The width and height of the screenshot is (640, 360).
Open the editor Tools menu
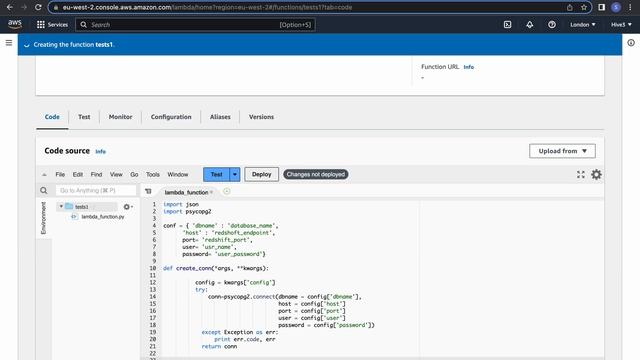pos(153,174)
